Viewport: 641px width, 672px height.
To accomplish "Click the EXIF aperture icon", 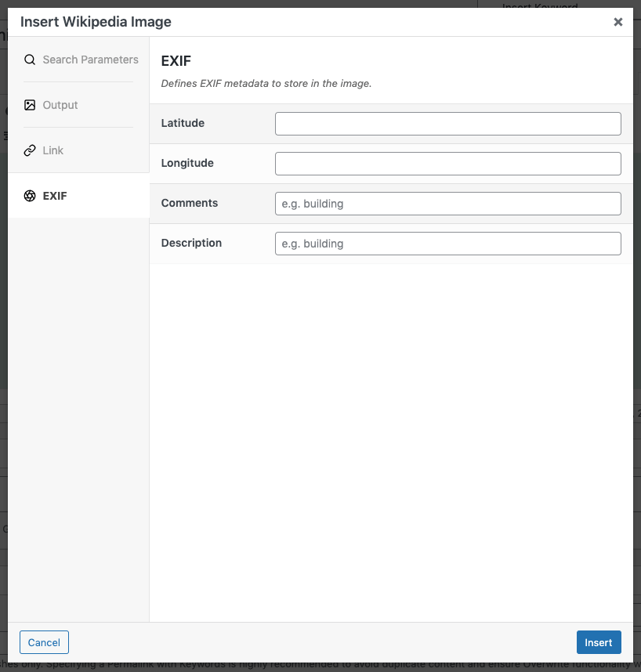I will (30, 196).
